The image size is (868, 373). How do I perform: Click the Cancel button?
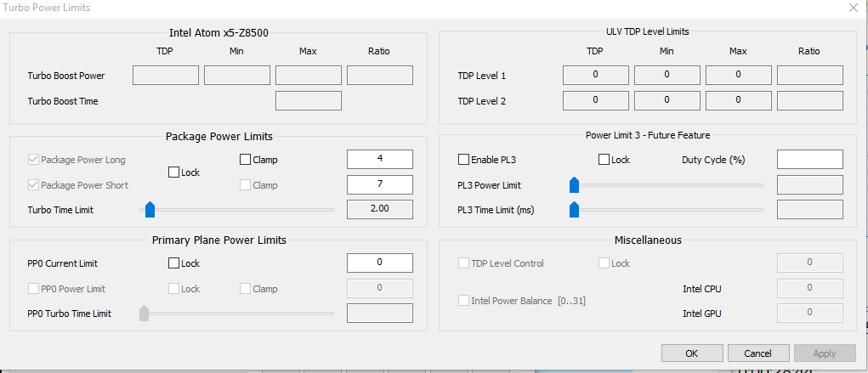coord(757,353)
